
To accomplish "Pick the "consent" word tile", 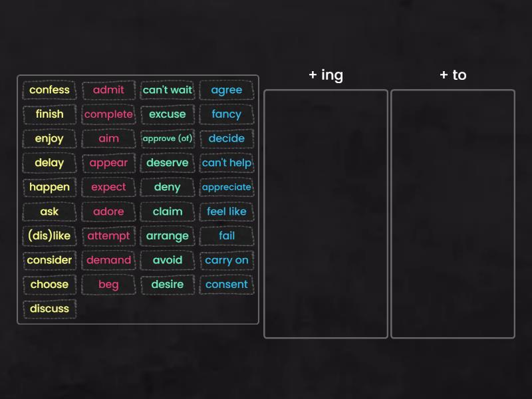I will [x=226, y=285].
